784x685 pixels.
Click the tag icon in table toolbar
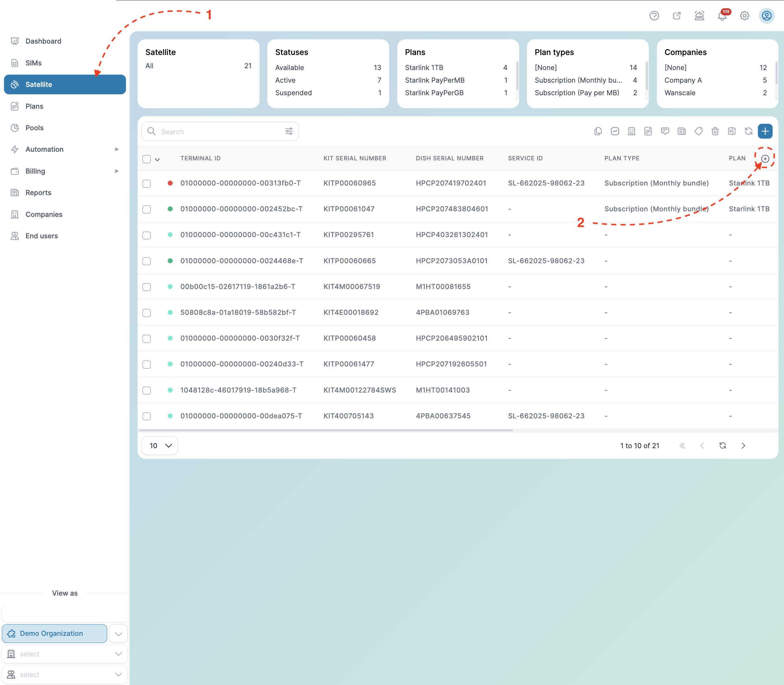[x=698, y=131]
